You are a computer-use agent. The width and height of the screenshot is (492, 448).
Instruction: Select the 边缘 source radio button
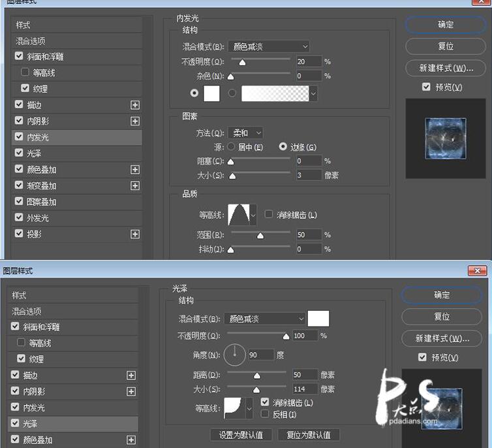pos(283,147)
